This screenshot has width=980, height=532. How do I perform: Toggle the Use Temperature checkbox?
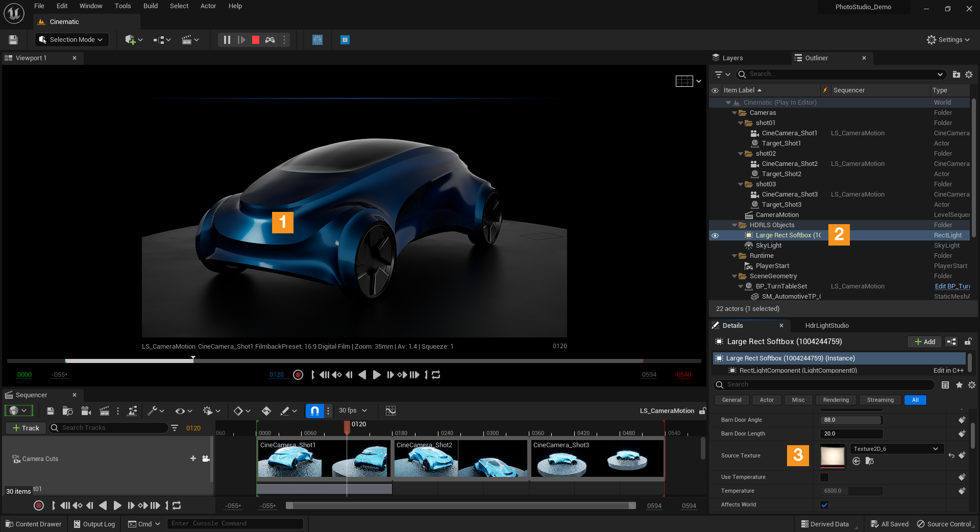point(824,477)
